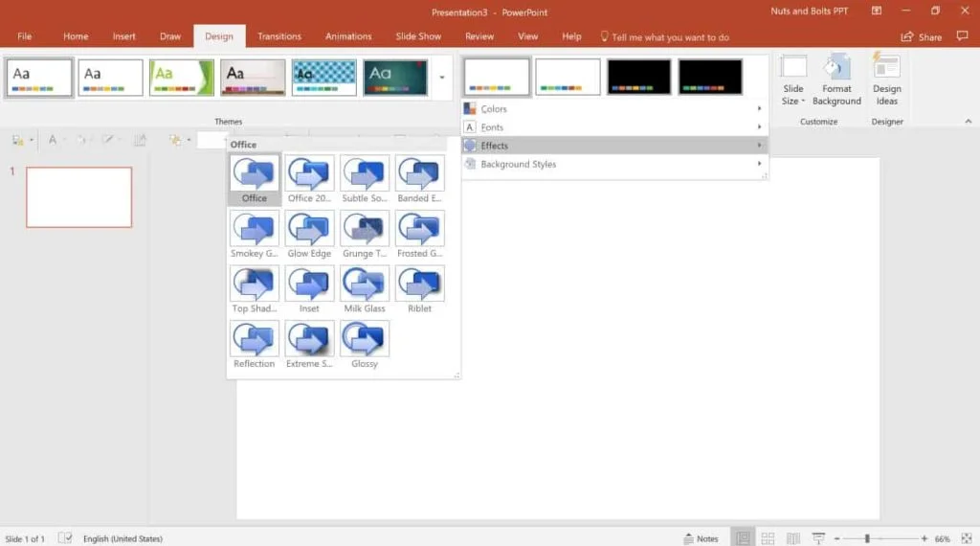
Task: Open the Slide Show tab
Action: click(x=418, y=36)
